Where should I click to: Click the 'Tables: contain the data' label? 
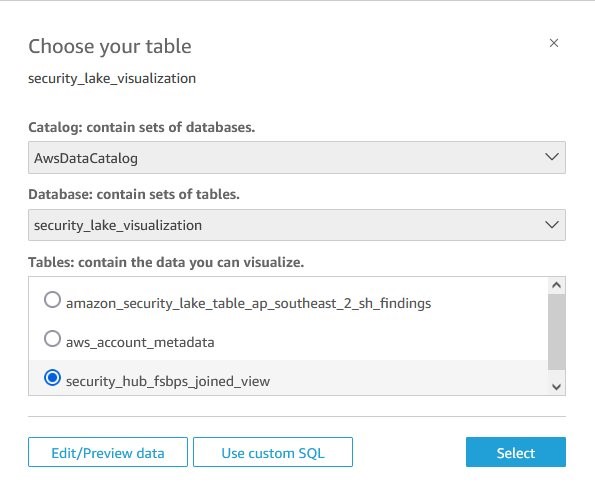pyautogui.click(x=166, y=262)
